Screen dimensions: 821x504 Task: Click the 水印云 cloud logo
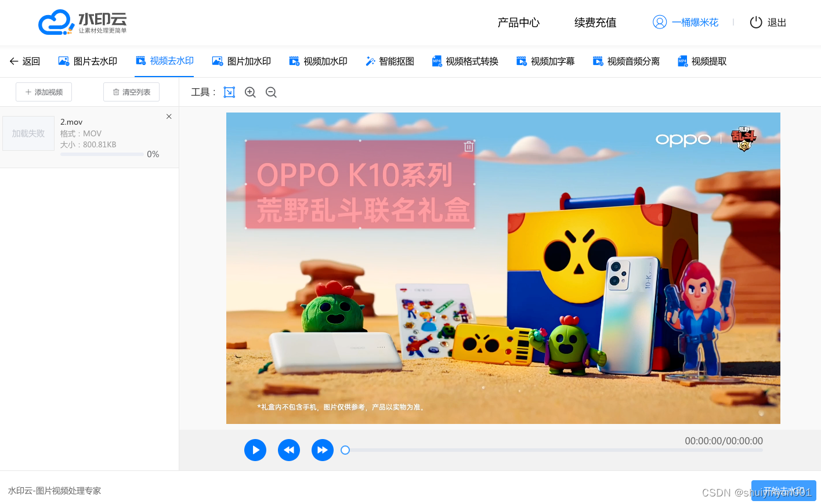point(82,22)
